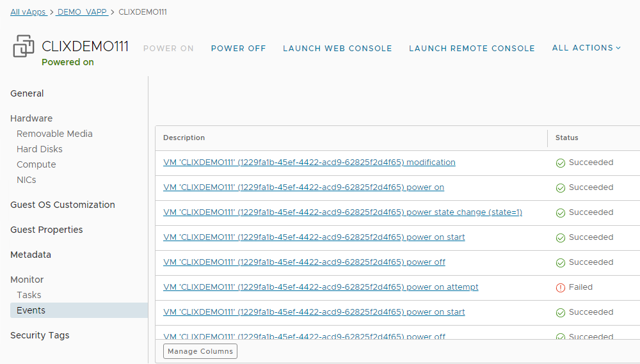
Task: Select Security Tags in sidebar
Action: pos(40,335)
